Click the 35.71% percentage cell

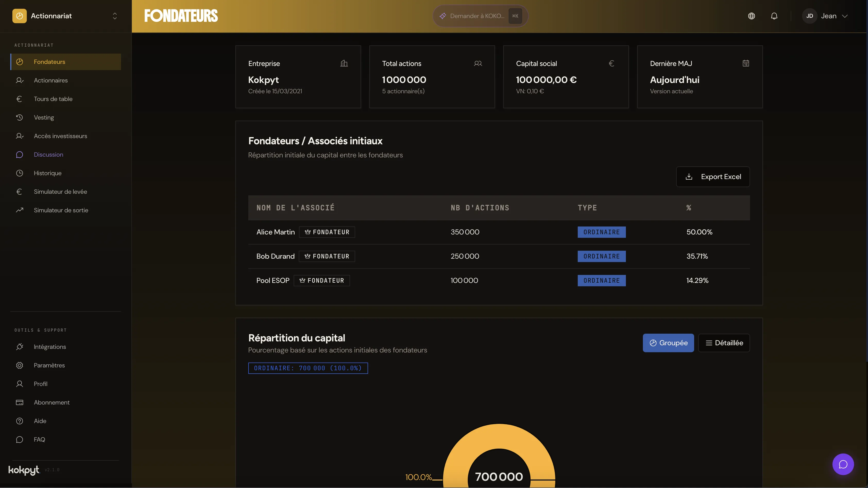tap(697, 256)
